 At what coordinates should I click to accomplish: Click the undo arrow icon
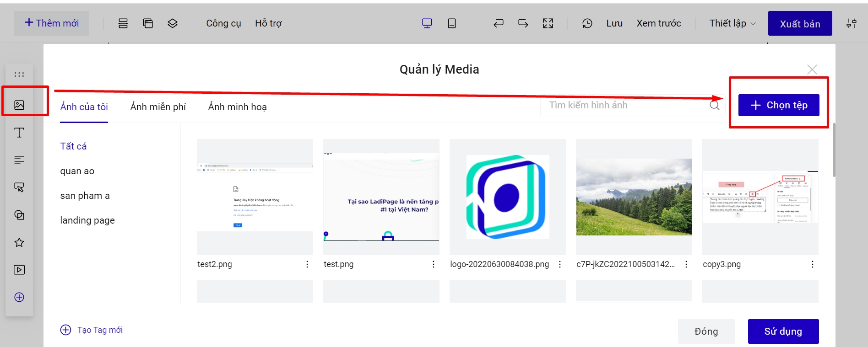[499, 23]
